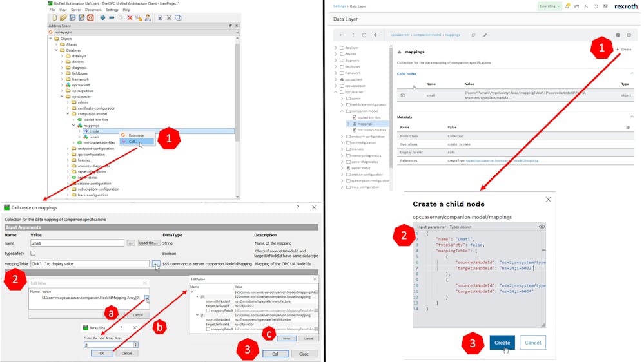Collapse the Child nodes section
This screenshot has height=362, width=644.
pos(632,73)
